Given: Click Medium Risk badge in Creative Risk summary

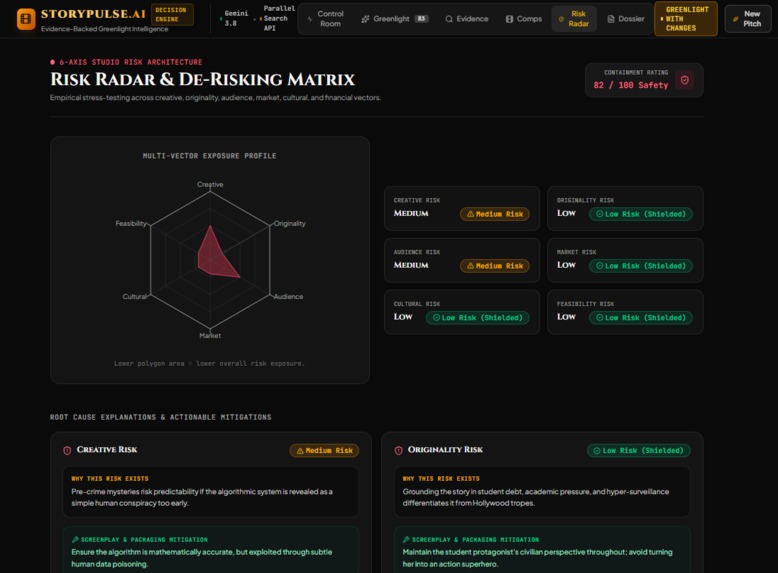Looking at the screenshot, I should click(495, 214).
